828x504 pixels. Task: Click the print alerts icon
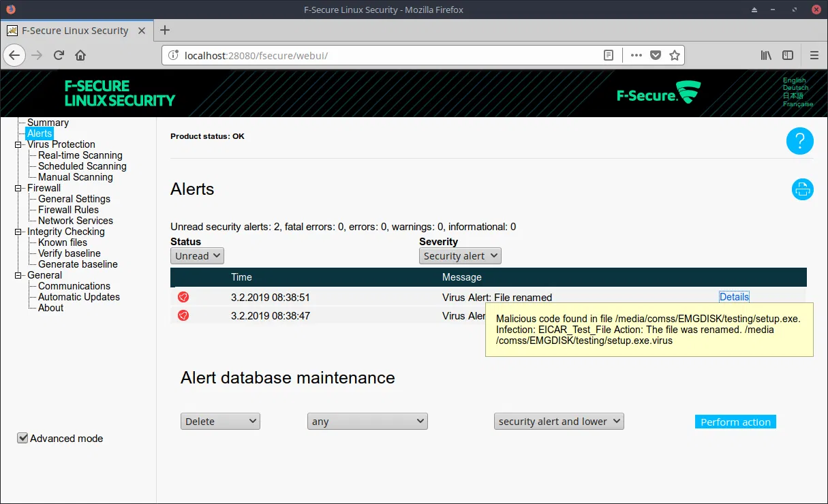(x=803, y=189)
